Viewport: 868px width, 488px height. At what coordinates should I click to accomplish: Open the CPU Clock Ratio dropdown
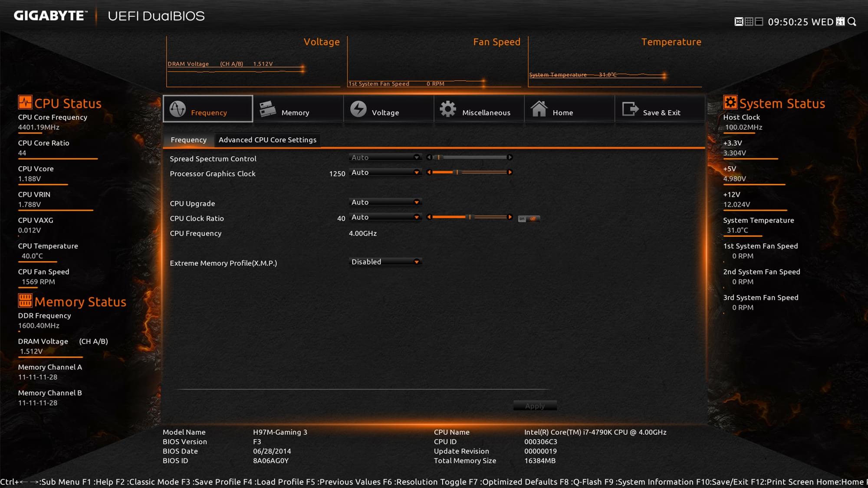coord(385,217)
